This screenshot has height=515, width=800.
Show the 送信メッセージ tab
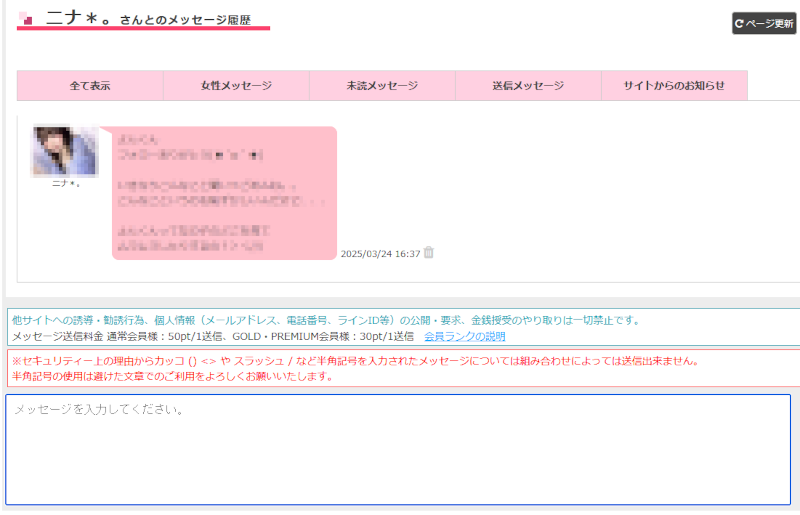[528, 86]
